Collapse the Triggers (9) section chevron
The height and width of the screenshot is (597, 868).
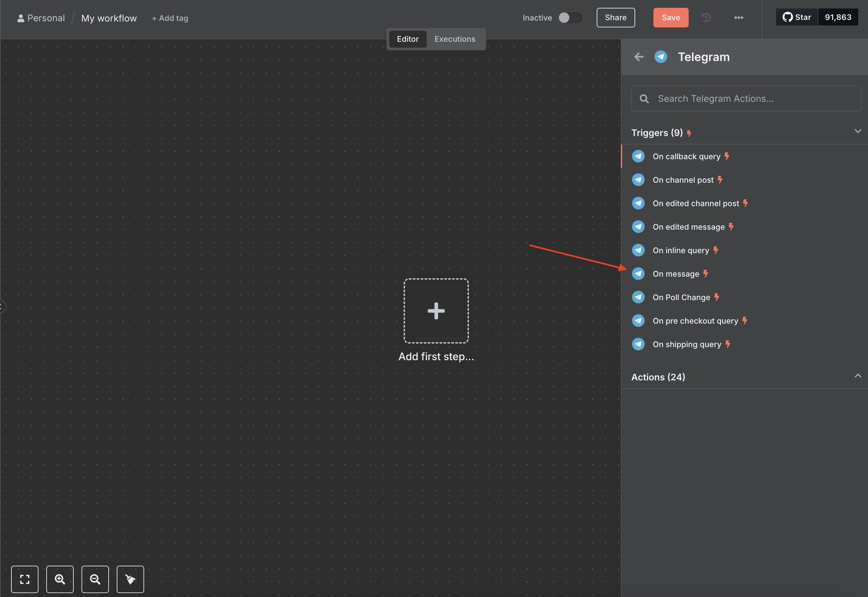coord(858,131)
